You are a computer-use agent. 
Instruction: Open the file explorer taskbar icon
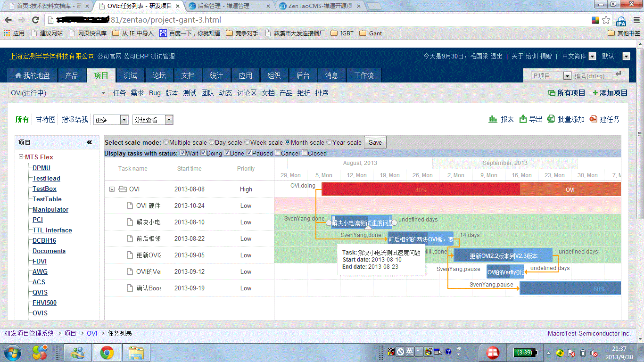coord(137,352)
